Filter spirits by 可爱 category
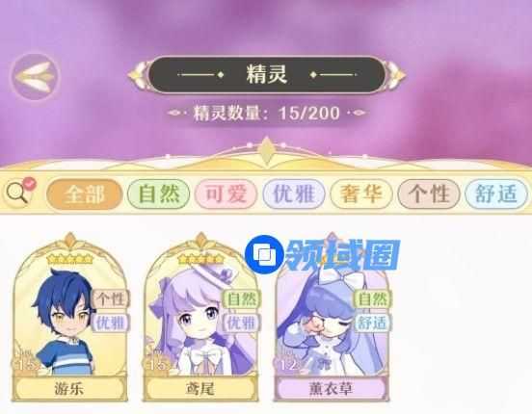Viewport: 532px width, 414px height. 226,194
